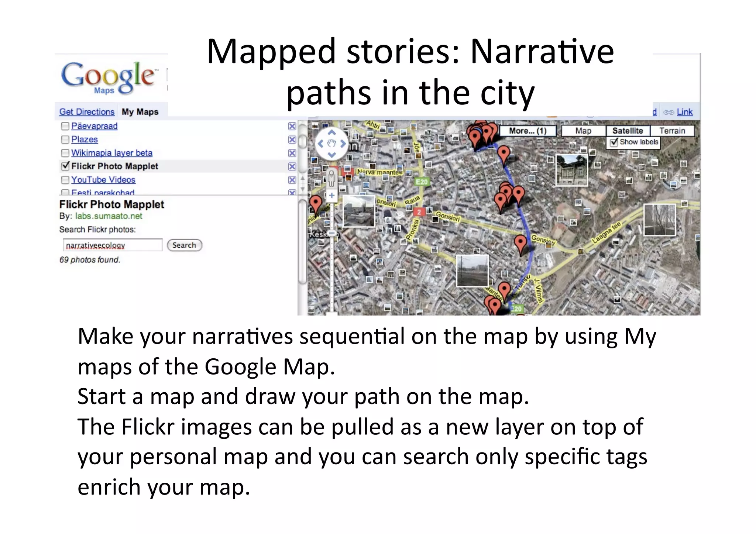The image size is (756, 534).
Task: Open the Flickr trees thumbnail near Laagna tee
Action: point(660,220)
